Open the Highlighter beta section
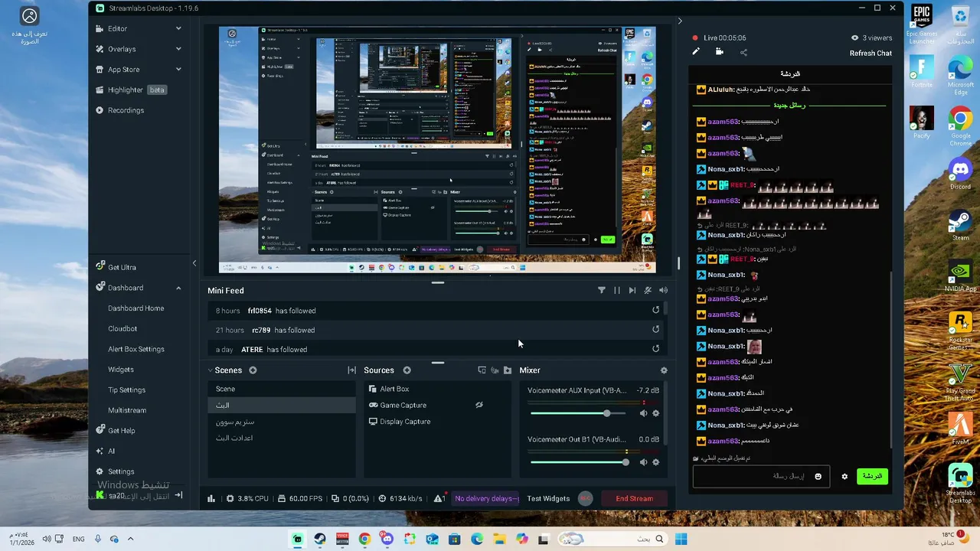 point(131,90)
